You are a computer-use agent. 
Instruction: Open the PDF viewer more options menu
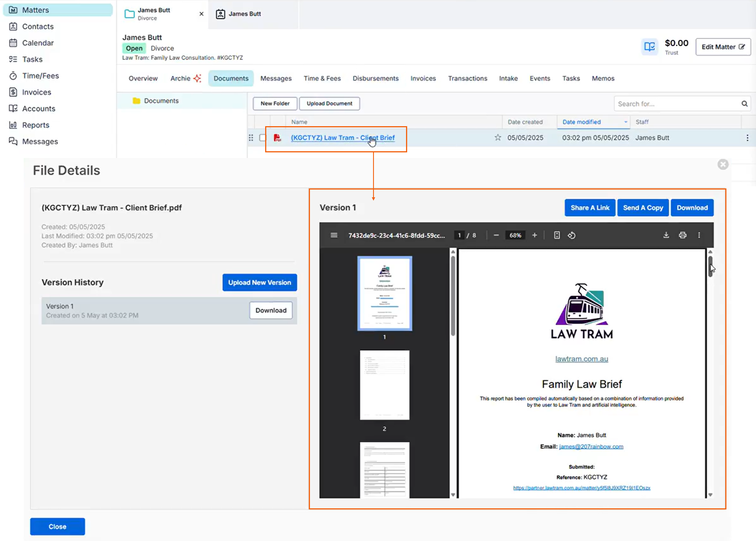[x=699, y=235]
